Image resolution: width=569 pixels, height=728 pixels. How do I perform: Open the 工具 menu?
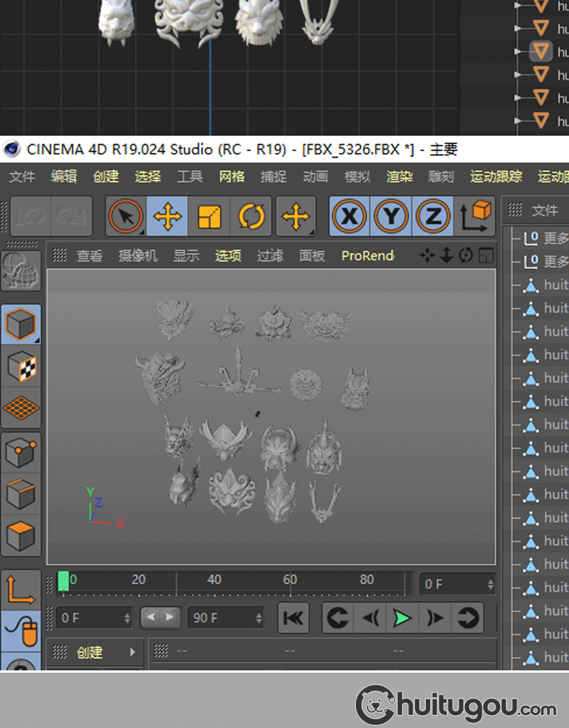click(190, 177)
